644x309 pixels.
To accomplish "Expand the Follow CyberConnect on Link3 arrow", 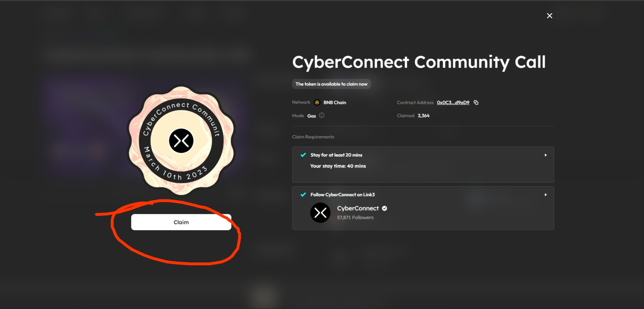I will 546,195.
